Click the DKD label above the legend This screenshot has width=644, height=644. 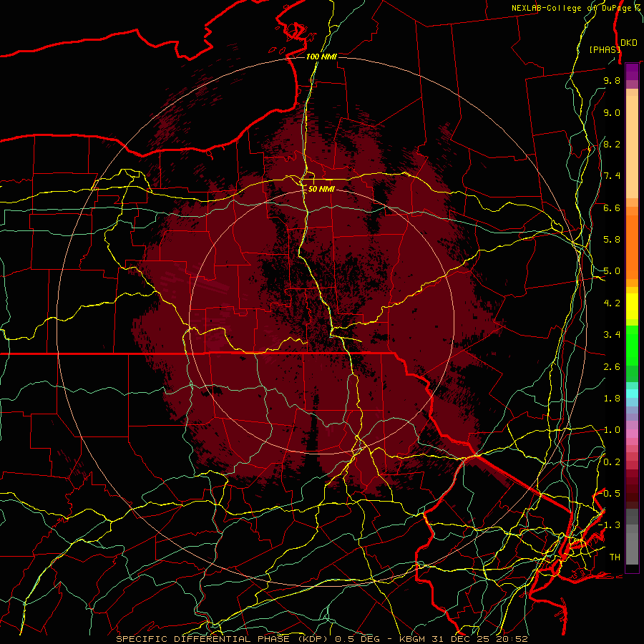629,43
